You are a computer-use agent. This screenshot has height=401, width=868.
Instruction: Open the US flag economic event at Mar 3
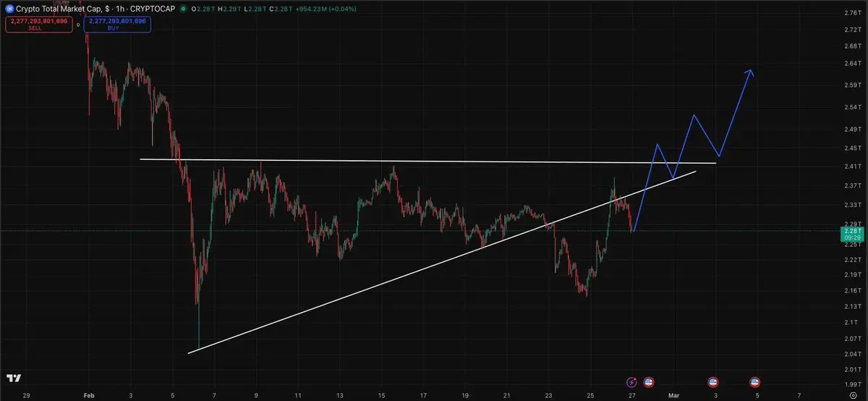[712, 381]
